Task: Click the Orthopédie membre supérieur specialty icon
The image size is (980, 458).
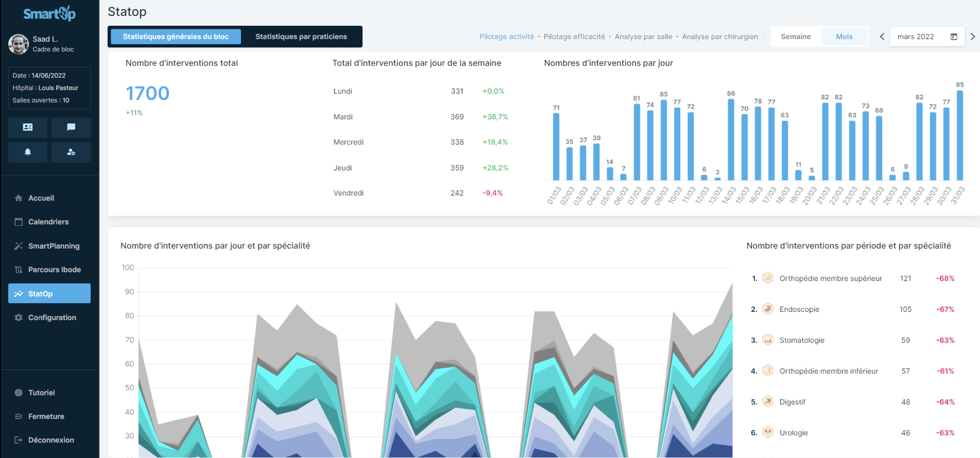Action: tap(768, 278)
